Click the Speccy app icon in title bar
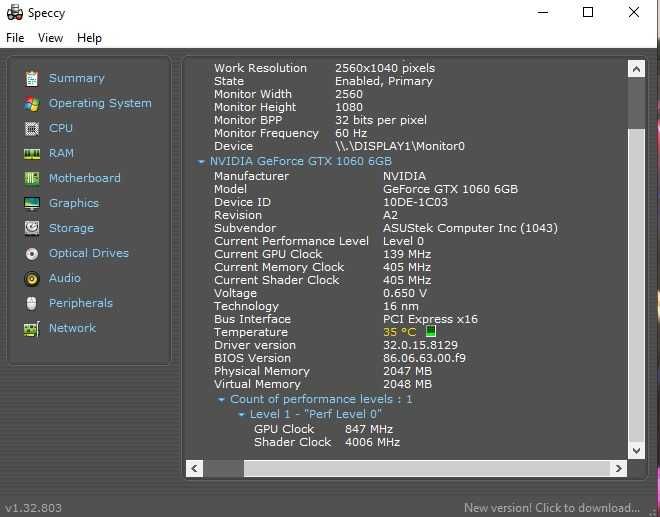 tap(15, 13)
